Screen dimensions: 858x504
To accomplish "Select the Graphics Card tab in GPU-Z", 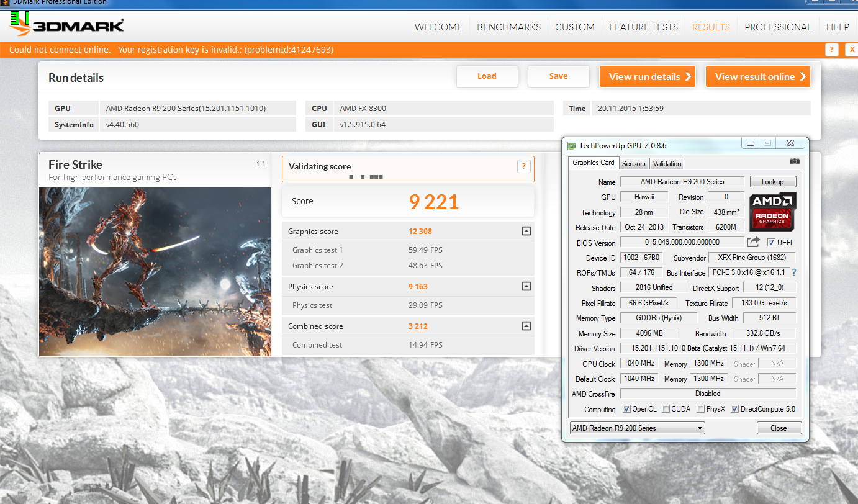I will (x=594, y=163).
